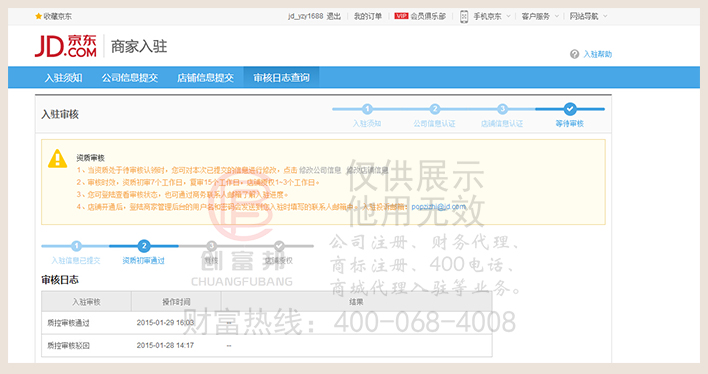The image size is (708, 374).
Task: Click the 审核日志 section heading
Action: click(x=60, y=280)
